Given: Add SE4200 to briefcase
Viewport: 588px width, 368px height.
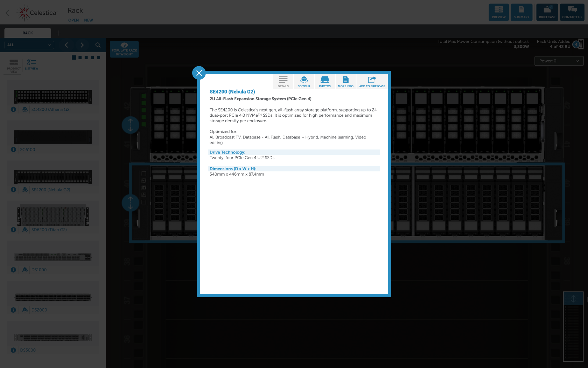Looking at the screenshot, I should (372, 82).
